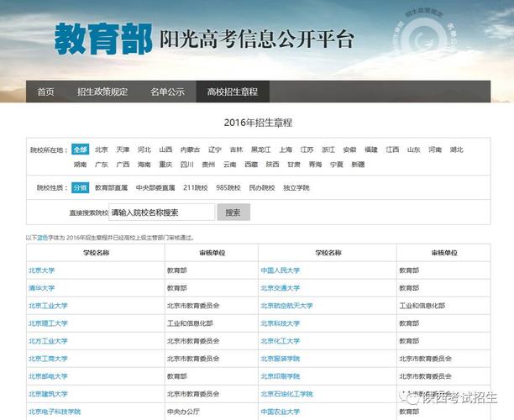Filter by 独立学院 school type
This screenshot has height=420, width=514.
pyautogui.click(x=296, y=187)
